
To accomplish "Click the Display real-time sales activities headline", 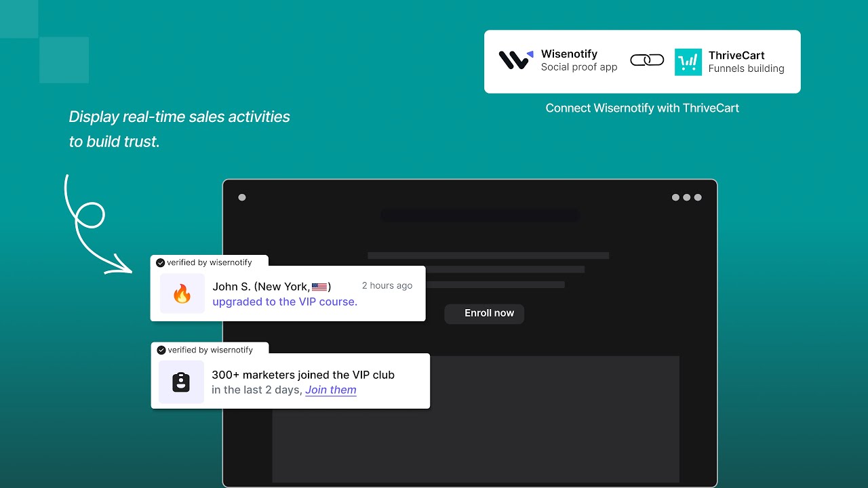I will pos(180,129).
